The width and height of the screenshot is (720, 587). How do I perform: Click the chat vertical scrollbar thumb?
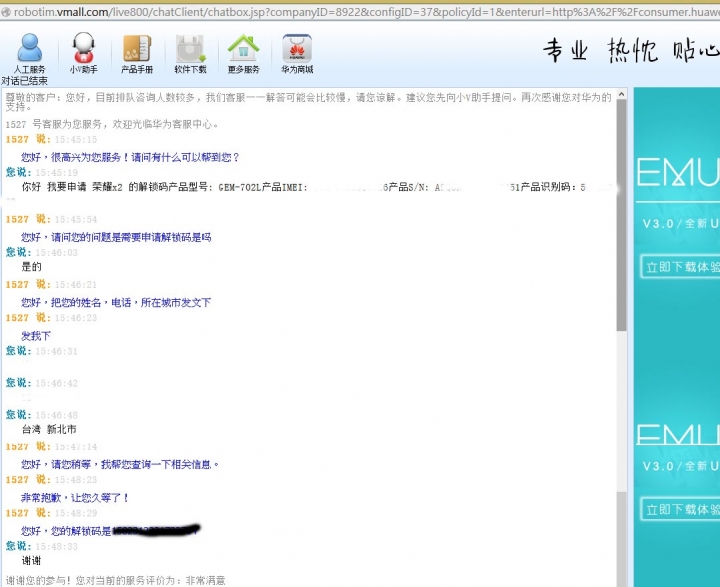click(x=622, y=215)
